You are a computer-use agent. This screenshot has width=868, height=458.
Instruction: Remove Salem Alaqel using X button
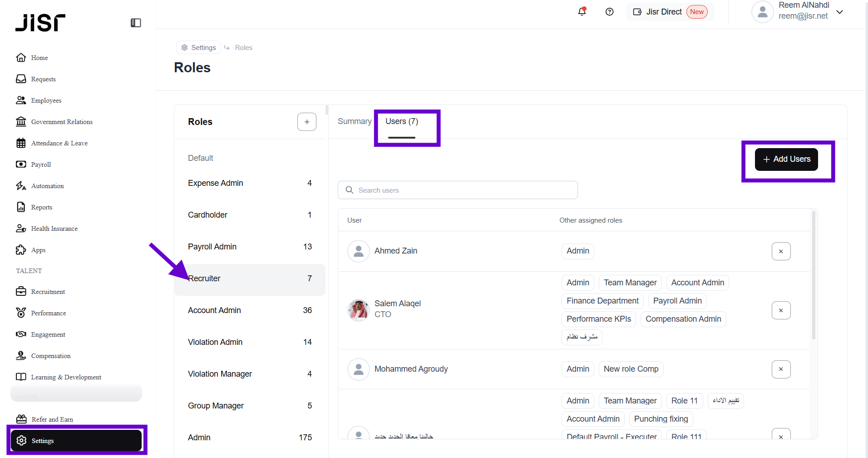pos(781,310)
